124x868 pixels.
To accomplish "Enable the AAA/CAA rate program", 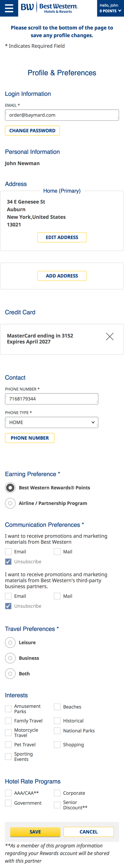I will tap(8, 793).
